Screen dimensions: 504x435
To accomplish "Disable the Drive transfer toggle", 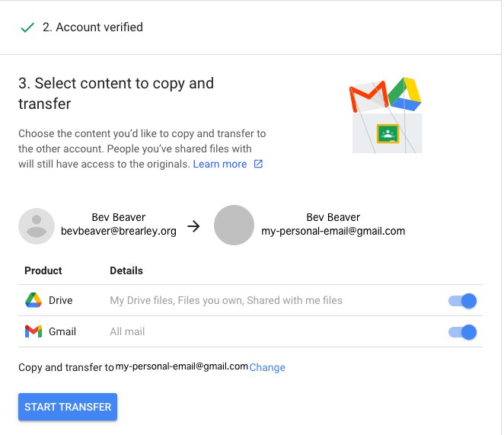I will click(x=463, y=301).
